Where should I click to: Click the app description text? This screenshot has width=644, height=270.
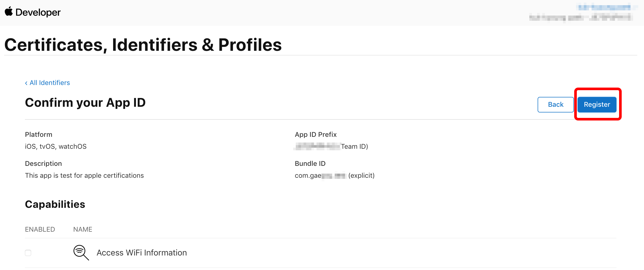(84, 175)
